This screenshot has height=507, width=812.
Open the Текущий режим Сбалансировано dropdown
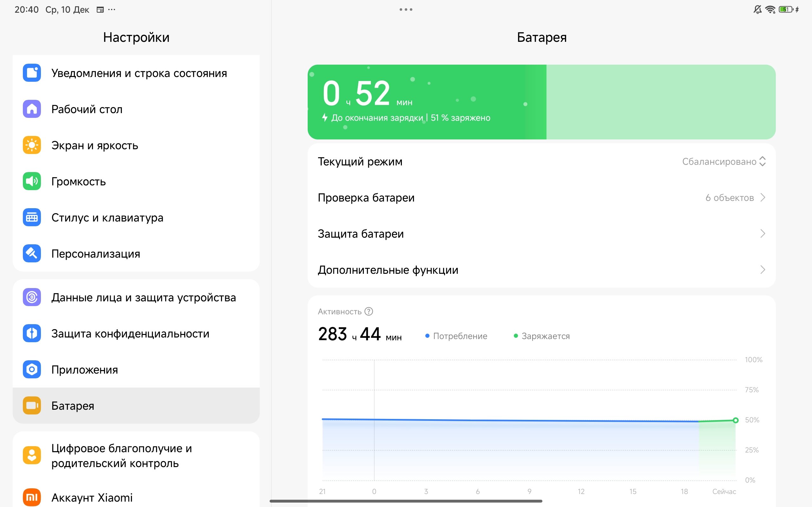[x=724, y=162]
